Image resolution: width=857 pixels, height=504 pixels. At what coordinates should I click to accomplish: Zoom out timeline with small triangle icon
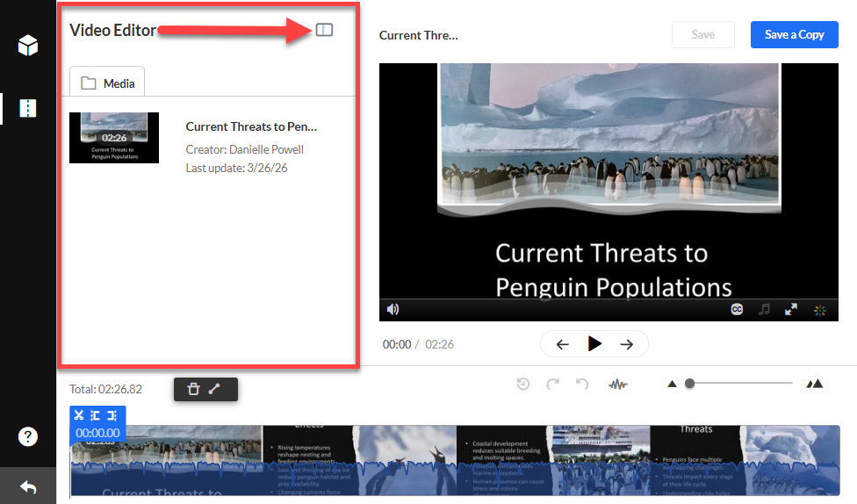pyautogui.click(x=673, y=384)
